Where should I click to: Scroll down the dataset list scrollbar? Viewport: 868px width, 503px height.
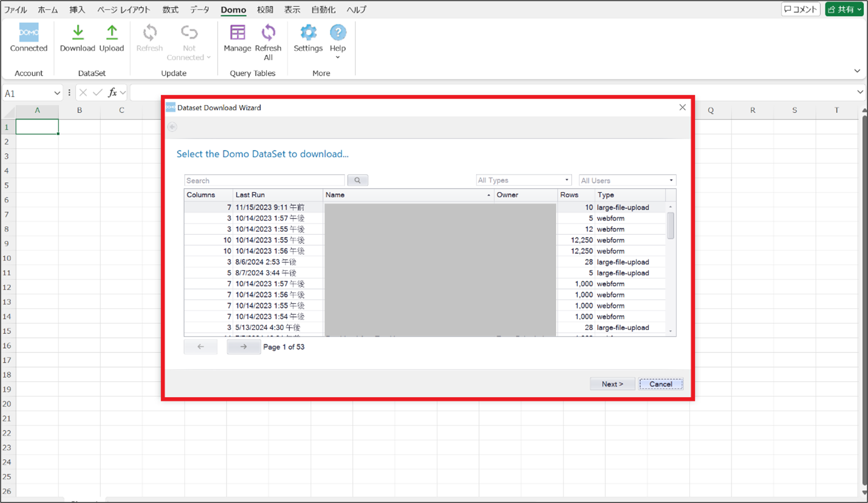click(672, 332)
